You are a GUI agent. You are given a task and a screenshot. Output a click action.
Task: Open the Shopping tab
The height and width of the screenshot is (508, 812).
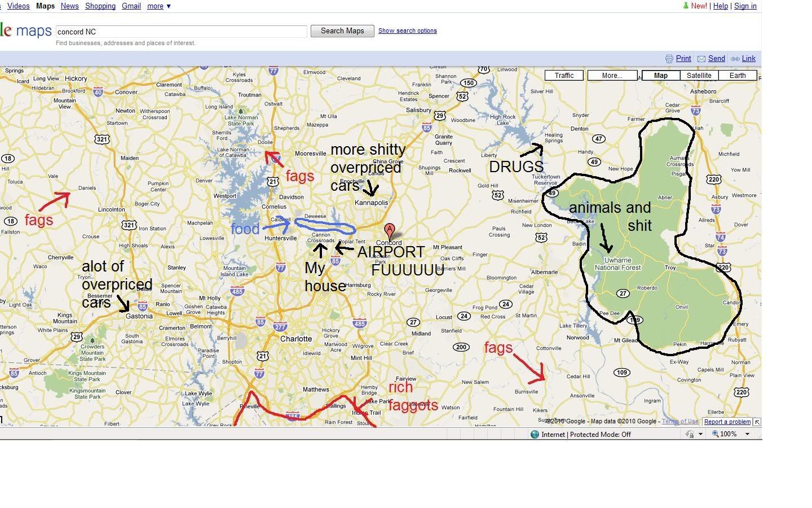[x=100, y=6]
